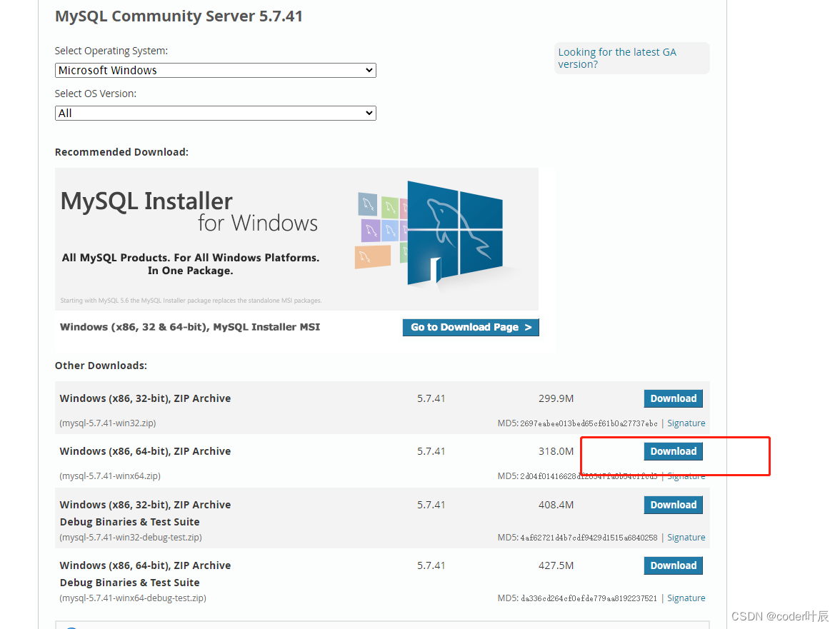Click the 'Other Downloads:' label
This screenshot has width=840, height=629.
[x=101, y=366]
